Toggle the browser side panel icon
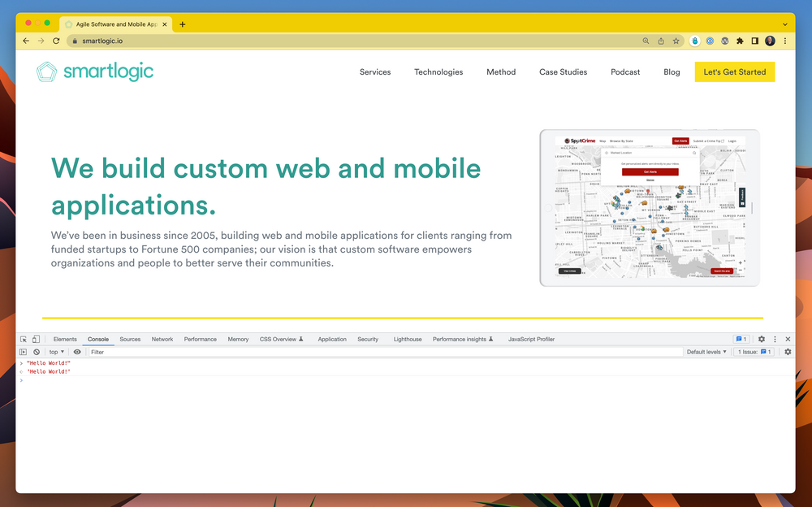 pyautogui.click(x=755, y=41)
